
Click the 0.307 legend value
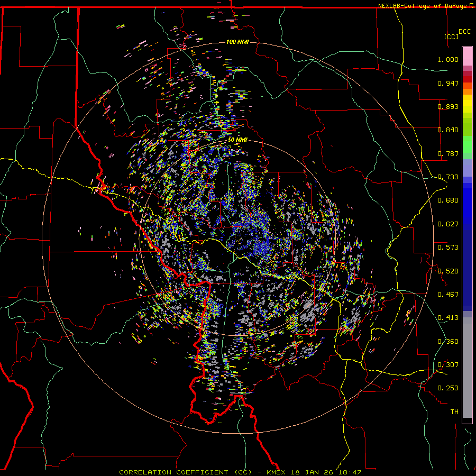coord(448,365)
